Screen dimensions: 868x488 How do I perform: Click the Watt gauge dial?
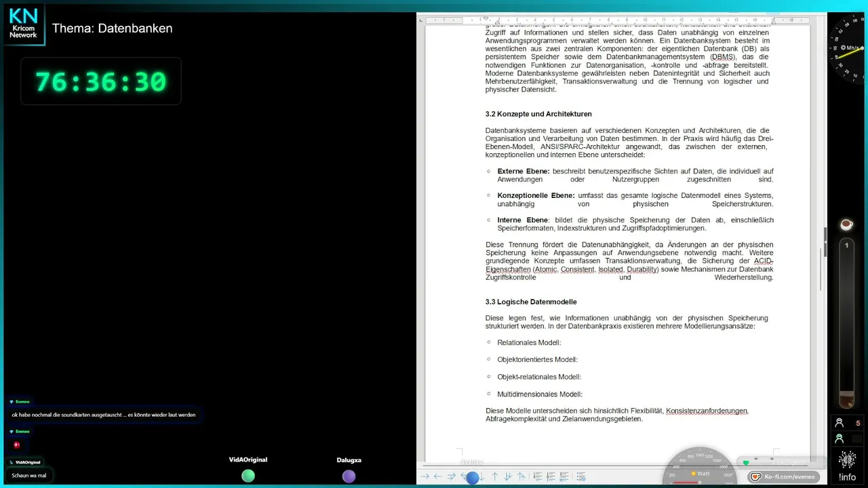pyautogui.click(x=699, y=466)
